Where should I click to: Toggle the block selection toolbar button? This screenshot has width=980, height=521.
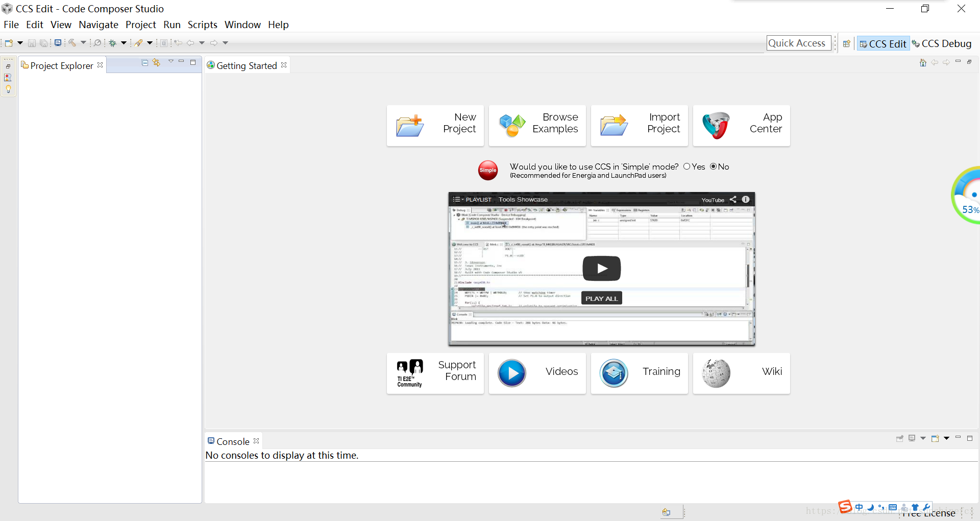click(x=164, y=43)
